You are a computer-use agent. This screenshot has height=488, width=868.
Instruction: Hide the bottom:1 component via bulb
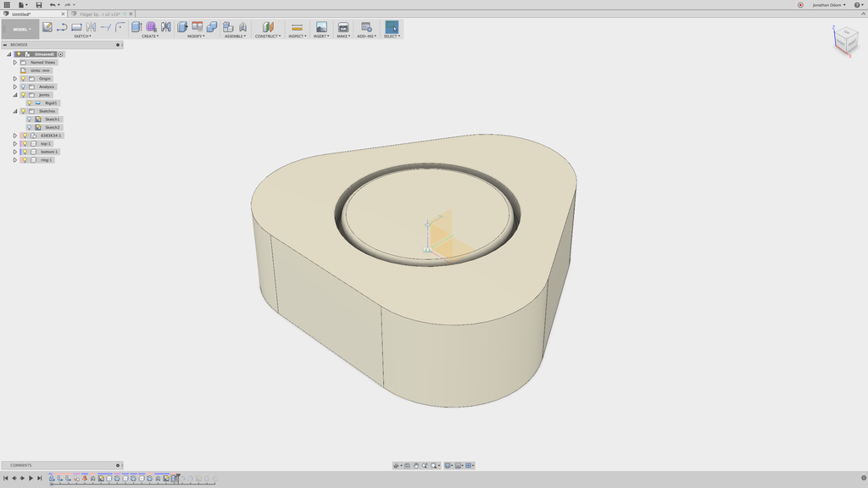[x=25, y=152]
